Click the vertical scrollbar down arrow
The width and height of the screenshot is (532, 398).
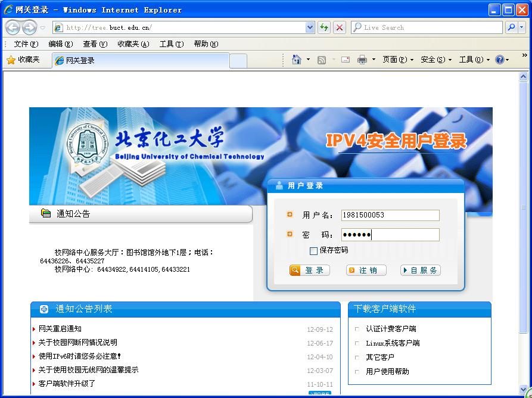coord(523,389)
